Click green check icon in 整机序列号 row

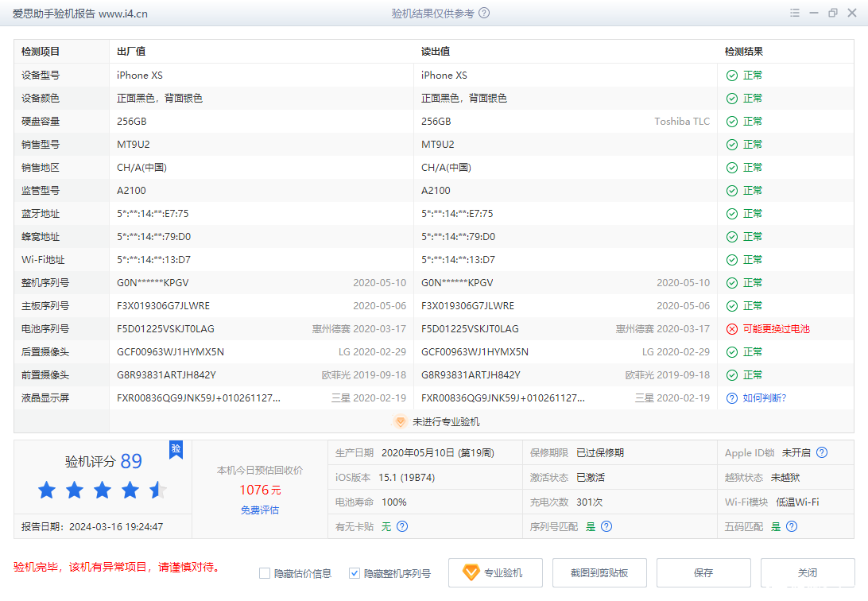coord(732,283)
